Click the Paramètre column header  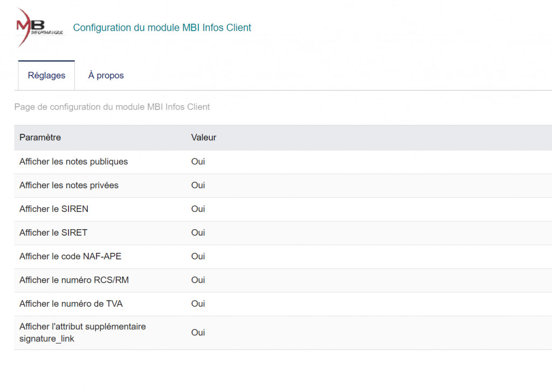click(x=40, y=137)
